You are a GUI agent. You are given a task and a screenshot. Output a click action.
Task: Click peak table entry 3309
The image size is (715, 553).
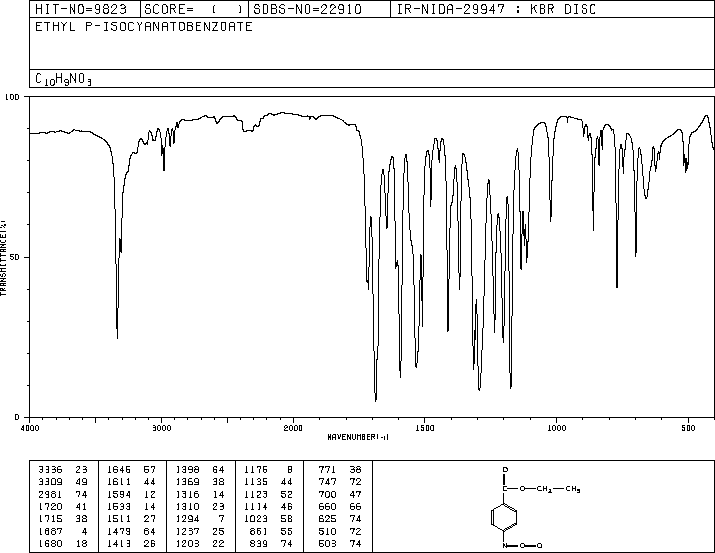(50, 482)
